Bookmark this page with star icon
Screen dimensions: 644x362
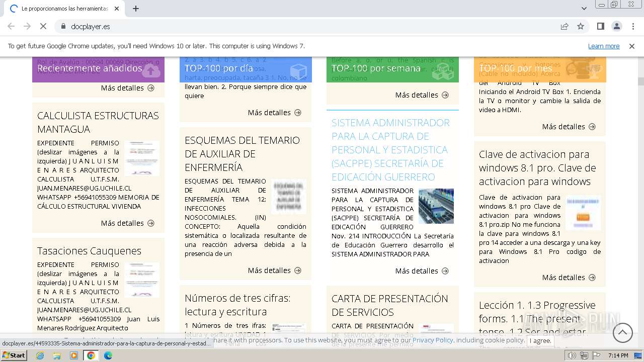pos(581,26)
